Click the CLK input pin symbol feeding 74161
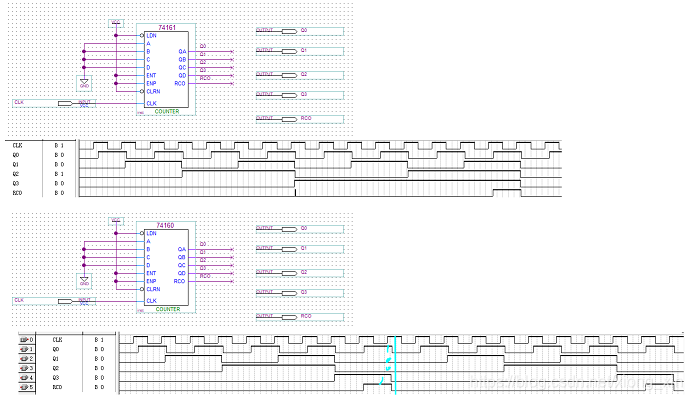Image resolution: width=692 pixels, height=400 pixels. pyautogui.click(x=65, y=103)
